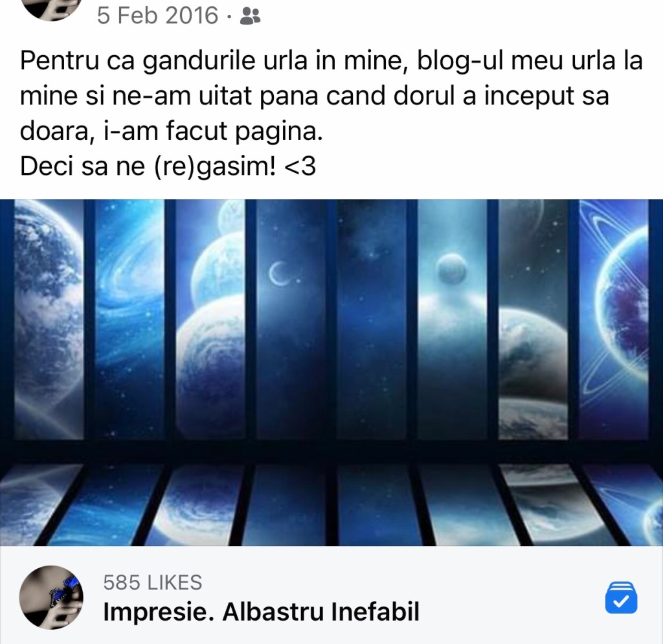The height and width of the screenshot is (644, 663).
Task: Click the reflected floor panels below the image
Action: pyautogui.click(x=331, y=503)
